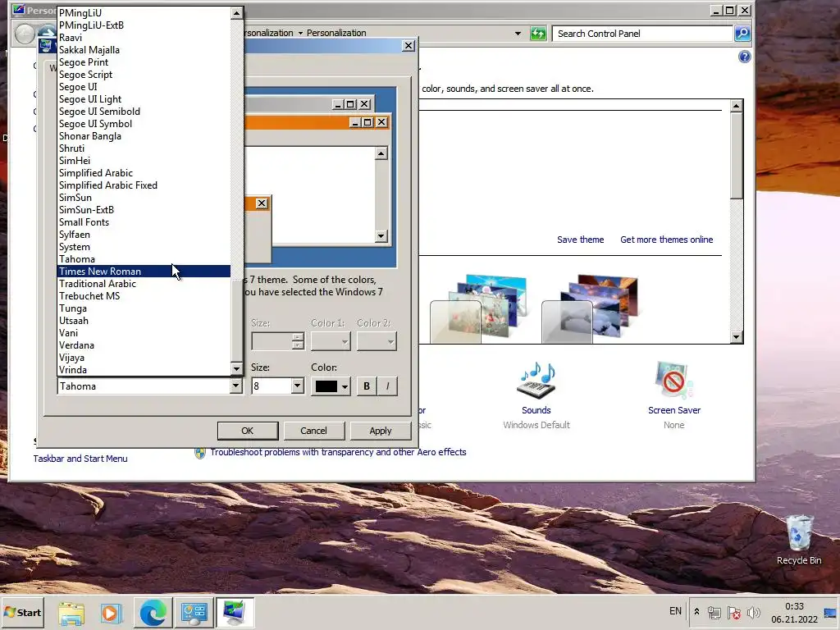Open File Explorer from the taskbar
840x630 pixels.
pos(71,612)
